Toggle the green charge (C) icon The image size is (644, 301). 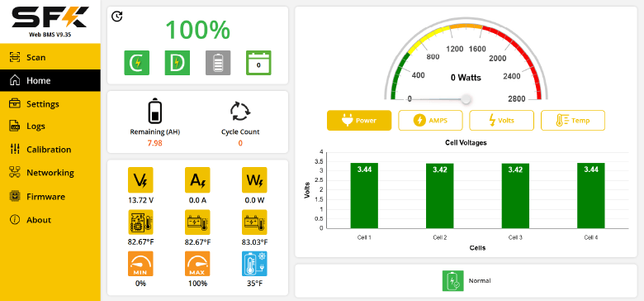point(137,63)
